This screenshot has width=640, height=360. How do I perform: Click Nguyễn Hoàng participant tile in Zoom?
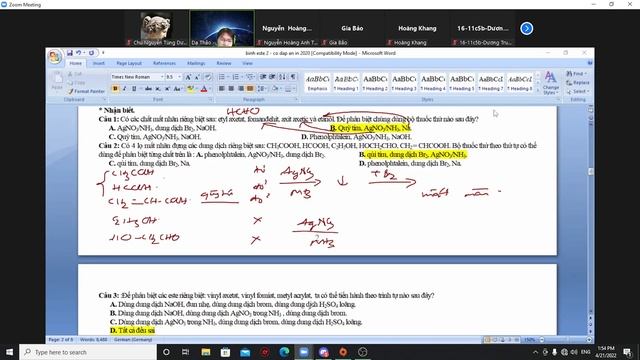[287, 28]
